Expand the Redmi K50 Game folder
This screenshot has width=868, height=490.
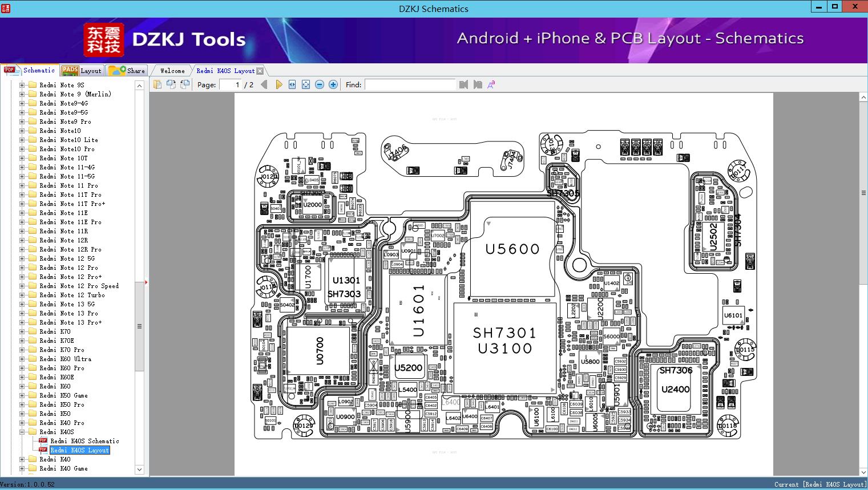(x=22, y=395)
